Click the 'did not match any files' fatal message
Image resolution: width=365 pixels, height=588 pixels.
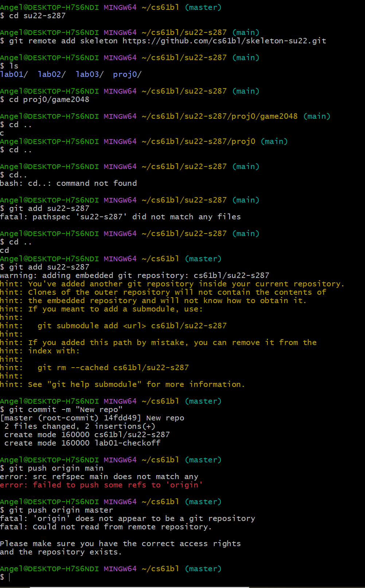186,217
